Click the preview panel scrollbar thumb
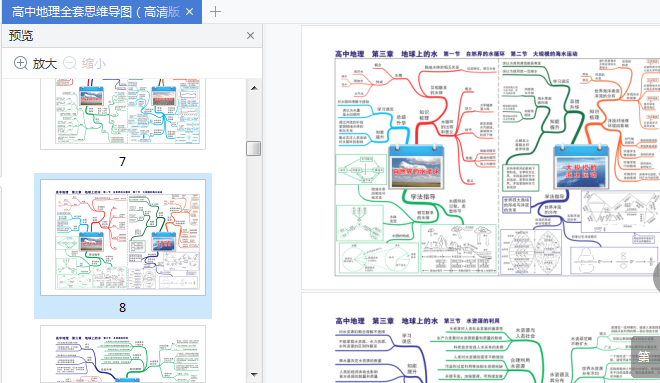Screen dimensions: 660x383 [253, 149]
